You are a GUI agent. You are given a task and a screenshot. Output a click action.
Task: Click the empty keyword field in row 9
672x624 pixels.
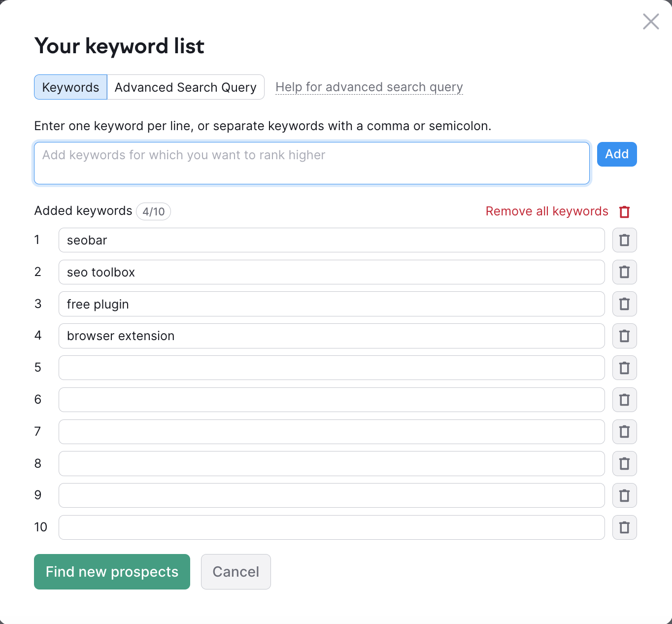coord(331,495)
